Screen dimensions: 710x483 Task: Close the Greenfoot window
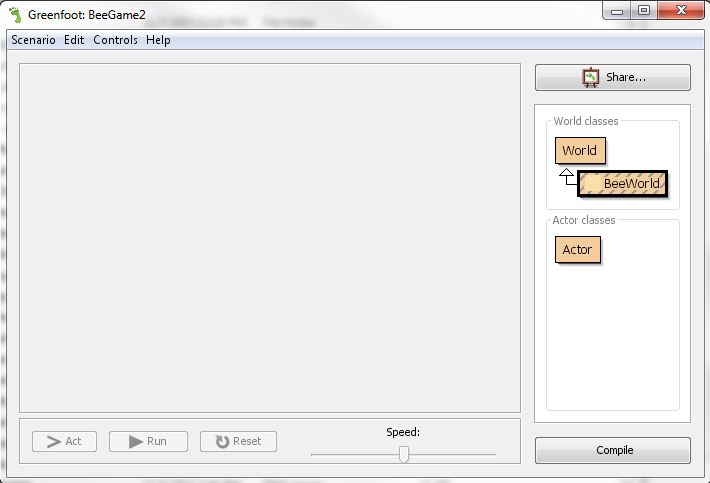(x=681, y=10)
